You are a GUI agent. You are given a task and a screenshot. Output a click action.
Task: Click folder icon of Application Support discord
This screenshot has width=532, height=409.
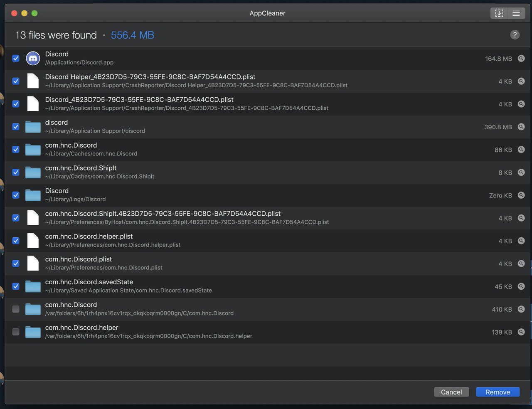point(33,127)
